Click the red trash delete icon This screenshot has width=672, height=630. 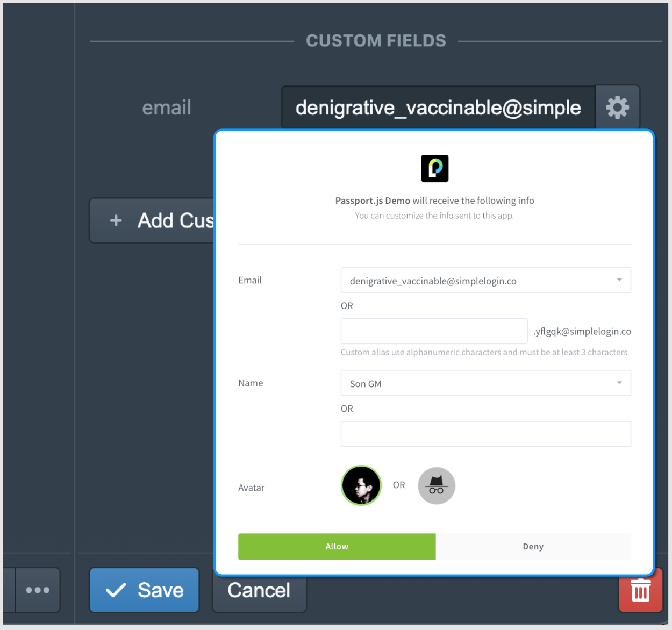click(x=640, y=590)
